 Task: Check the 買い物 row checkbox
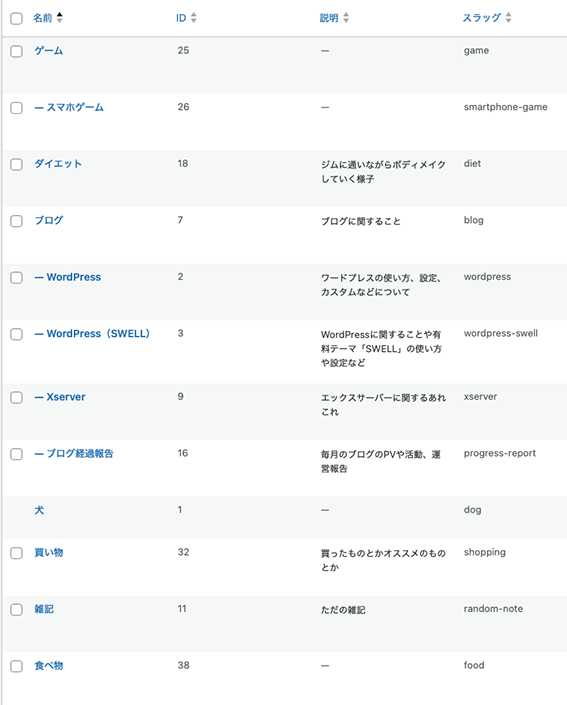point(17,553)
